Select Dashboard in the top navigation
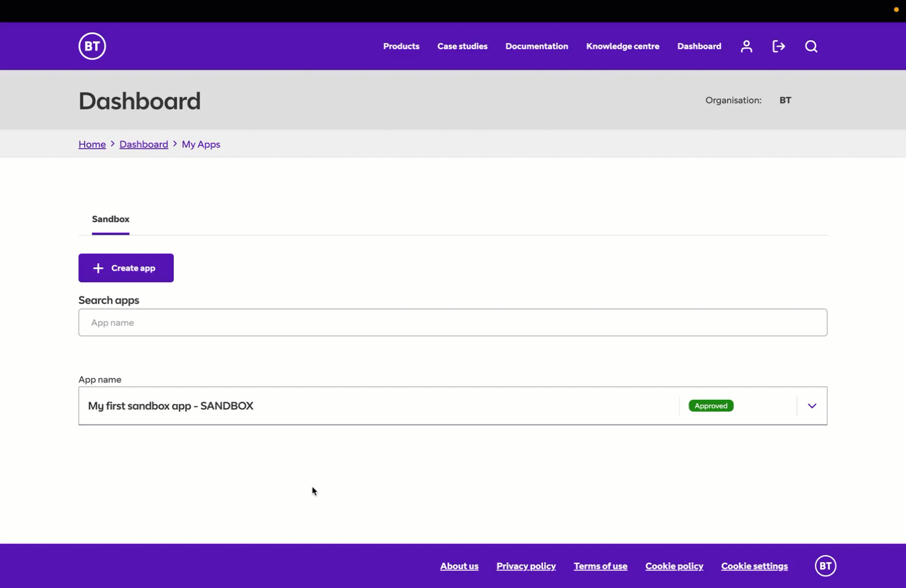906x588 pixels. click(x=699, y=46)
